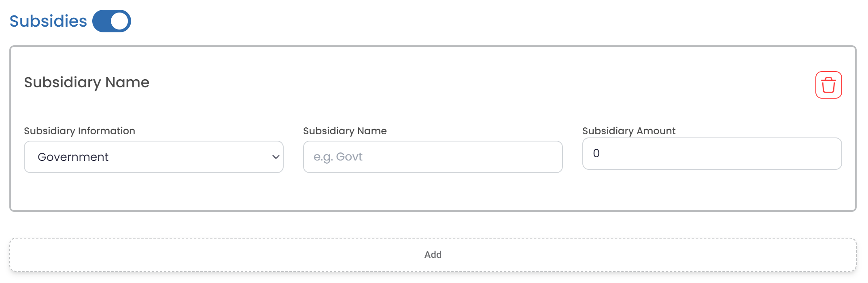The width and height of the screenshot is (868, 283).
Task: Click the Subsidiary Amount field label
Action: point(629,131)
